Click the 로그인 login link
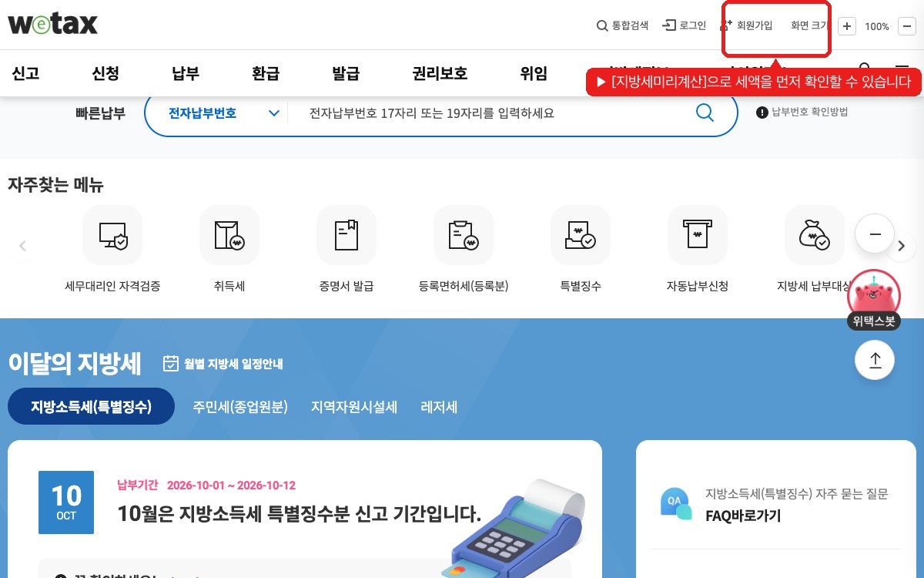Viewport: 924px width, 578px height. point(685,25)
